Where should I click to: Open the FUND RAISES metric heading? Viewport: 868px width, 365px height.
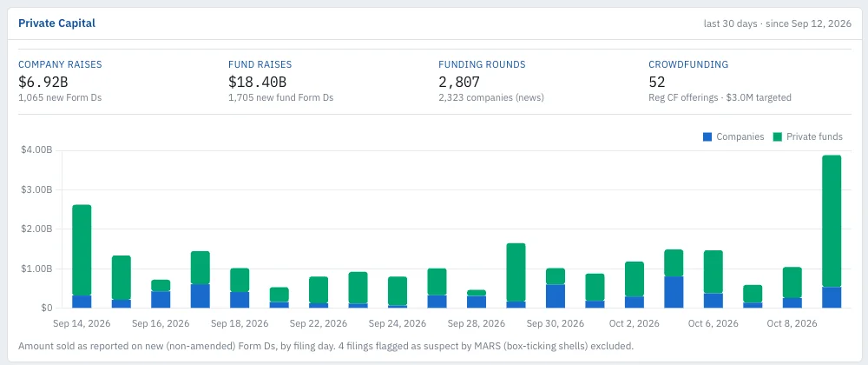tap(260, 64)
